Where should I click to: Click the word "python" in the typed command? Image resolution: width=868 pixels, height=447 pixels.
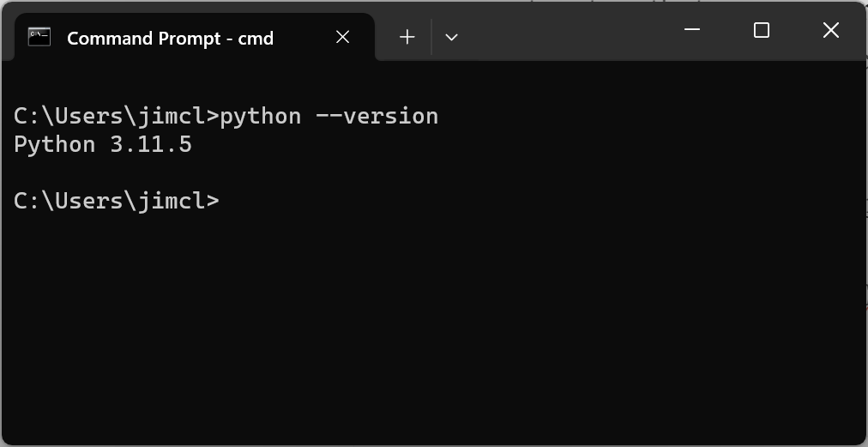[261, 116]
